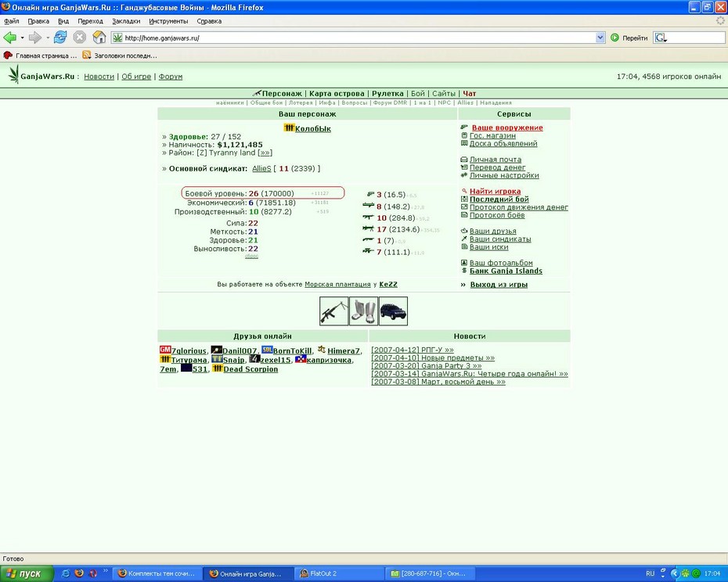Open the Форум link in header
Viewport: 728px width, 582px height.
click(171, 77)
